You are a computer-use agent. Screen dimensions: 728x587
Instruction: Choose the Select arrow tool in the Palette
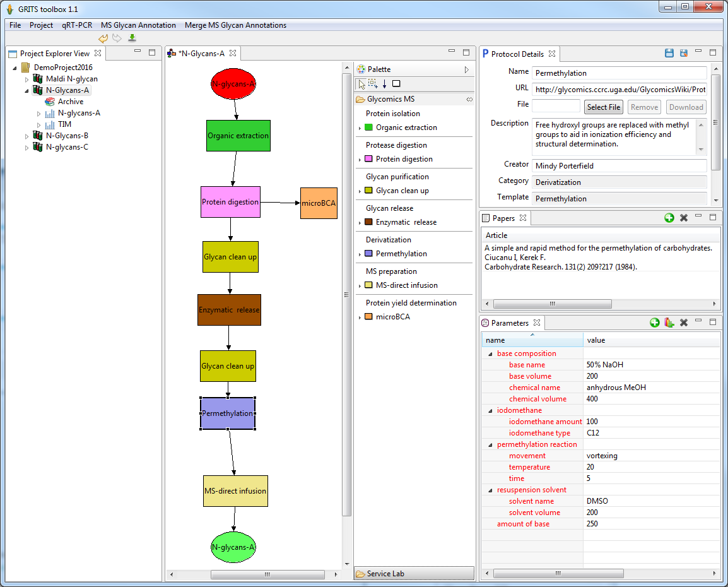pos(361,84)
